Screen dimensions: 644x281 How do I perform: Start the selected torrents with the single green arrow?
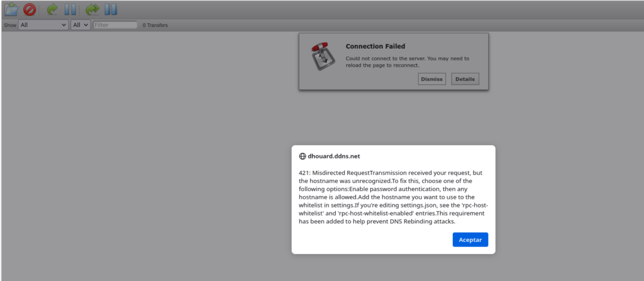(52, 9)
